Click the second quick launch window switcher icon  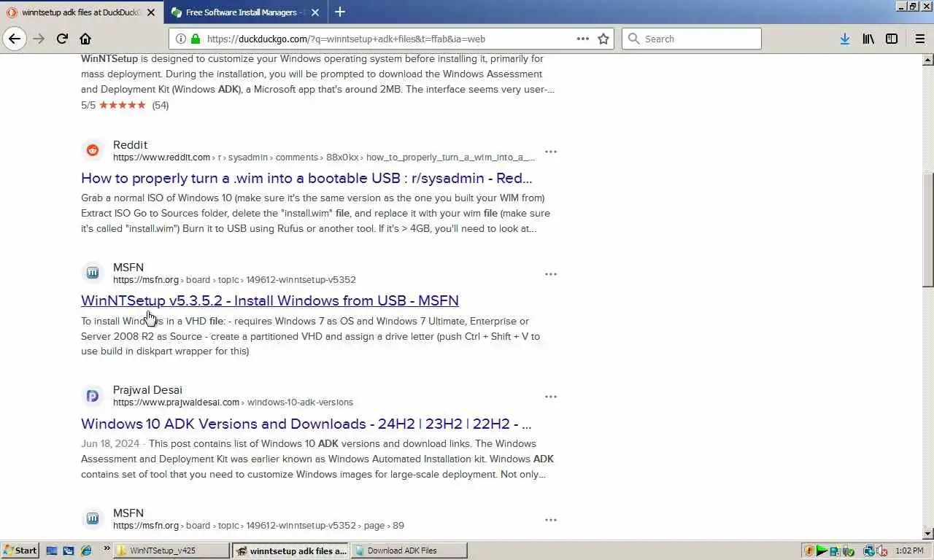69,551
